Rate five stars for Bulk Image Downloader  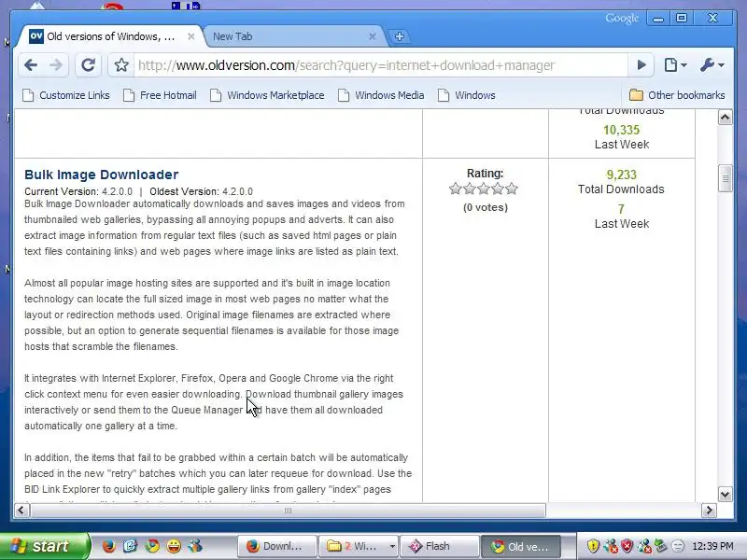pos(512,189)
